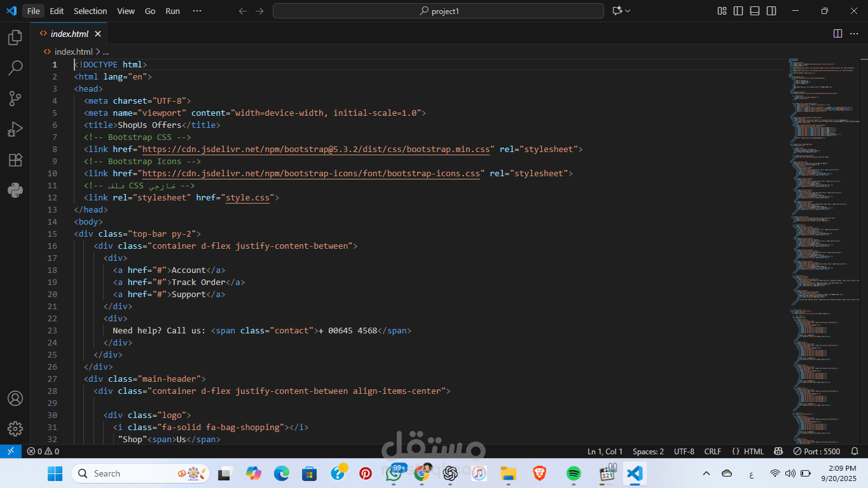This screenshot has height=488, width=868.
Task: Open Spotify from the taskbar
Action: click(x=574, y=473)
